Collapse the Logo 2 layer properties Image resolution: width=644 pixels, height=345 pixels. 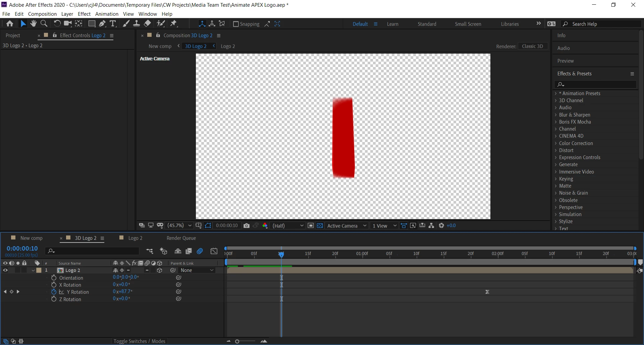tap(33, 270)
